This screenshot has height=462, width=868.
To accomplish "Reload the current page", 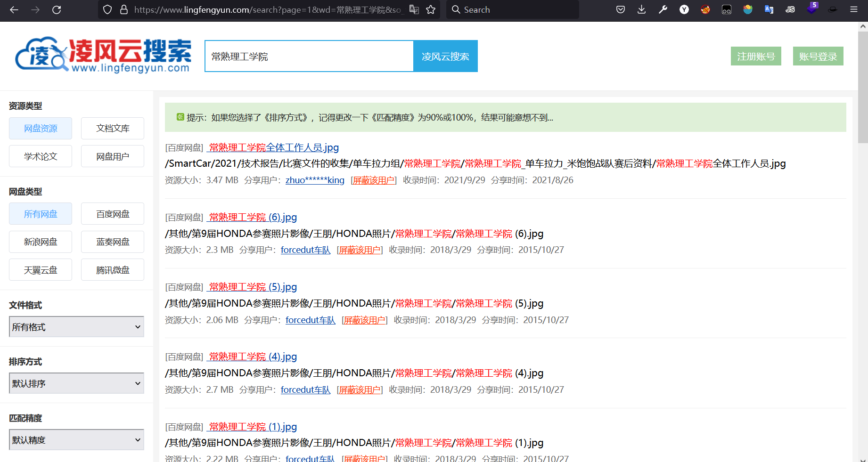I will [x=57, y=9].
